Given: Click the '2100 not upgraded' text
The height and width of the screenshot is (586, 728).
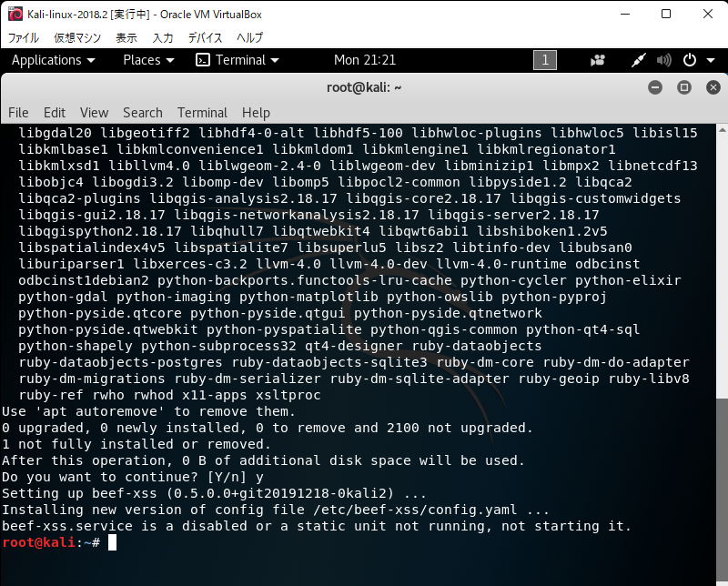Looking at the screenshot, I should point(460,428).
